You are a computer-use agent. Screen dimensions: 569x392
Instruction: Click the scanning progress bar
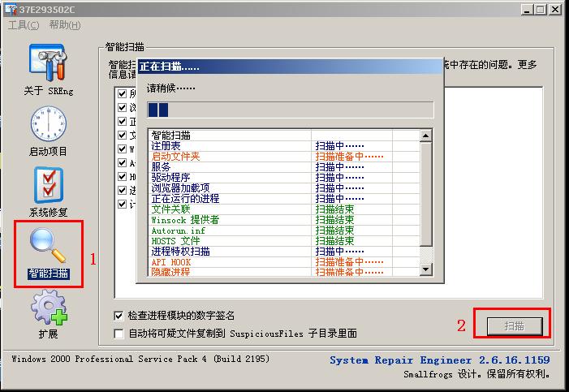tap(291, 110)
